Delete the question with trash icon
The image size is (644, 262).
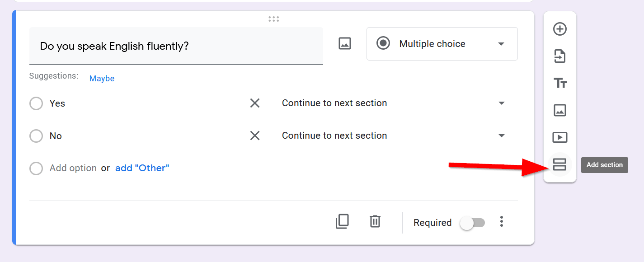[x=375, y=222]
